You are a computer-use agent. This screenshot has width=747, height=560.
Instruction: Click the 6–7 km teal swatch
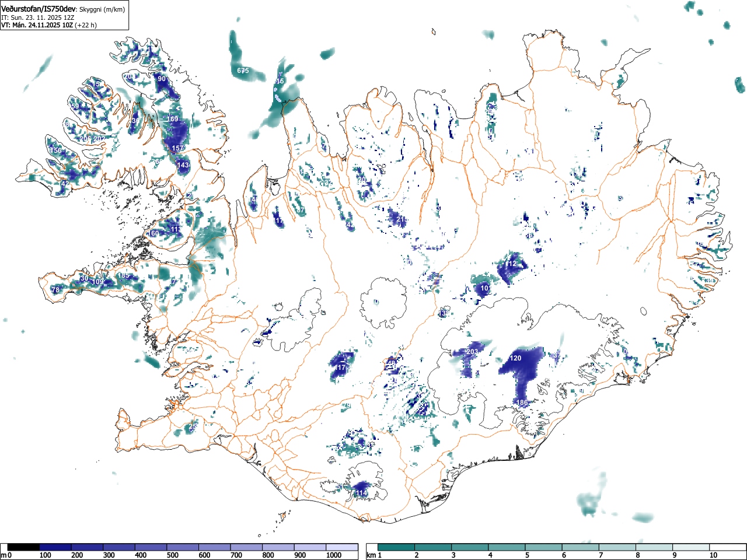click(x=581, y=547)
